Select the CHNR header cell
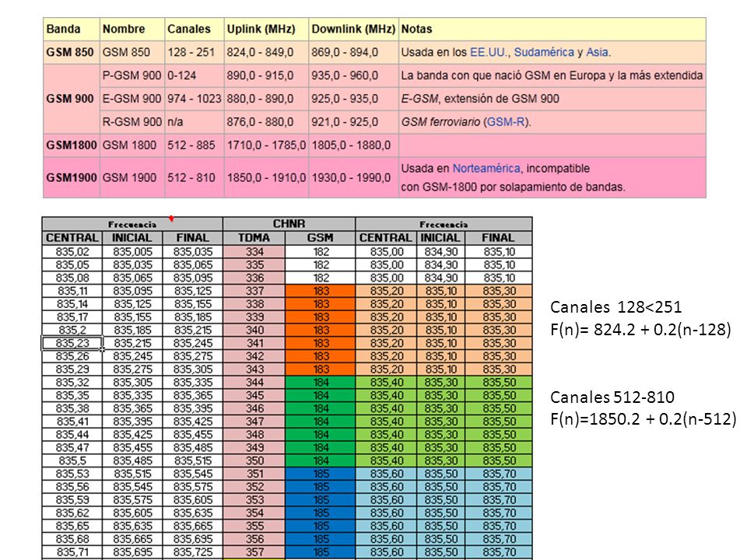Viewport: 747px width, 560px height. click(289, 224)
